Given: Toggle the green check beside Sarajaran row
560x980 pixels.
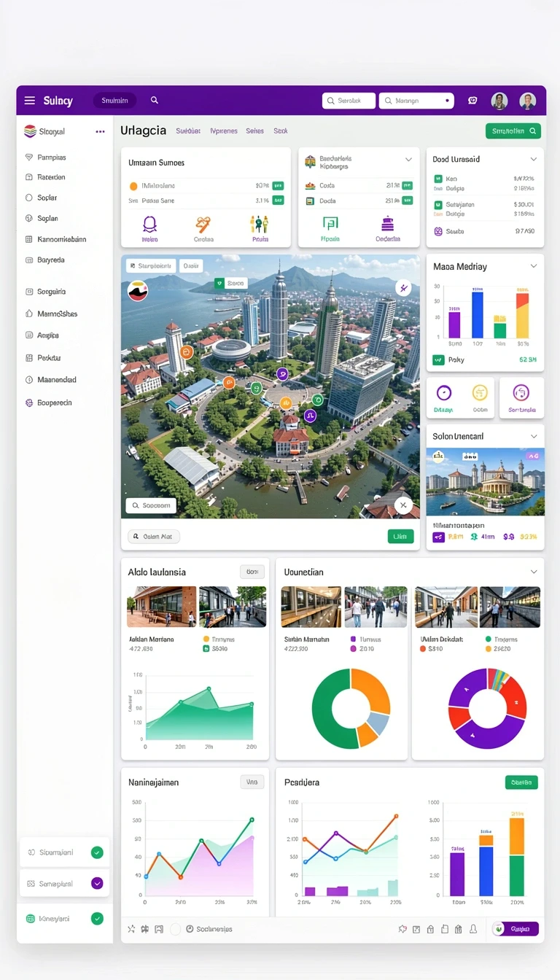Looking at the screenshot, I should pyautogui.click(x=438, y=205).
